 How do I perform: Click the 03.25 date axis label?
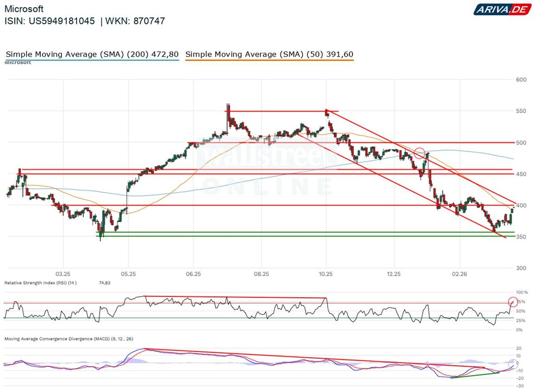tap(63, 273)
